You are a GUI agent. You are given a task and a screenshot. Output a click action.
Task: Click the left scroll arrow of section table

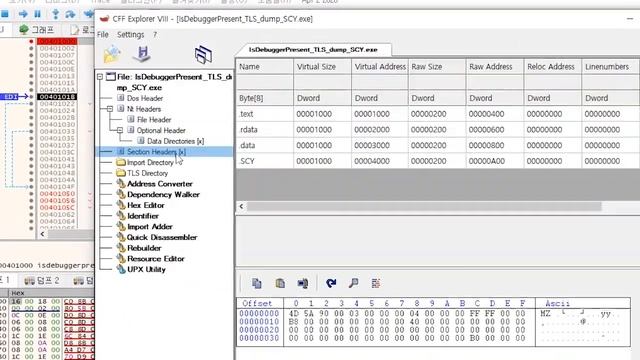click(x=241, y=206)
